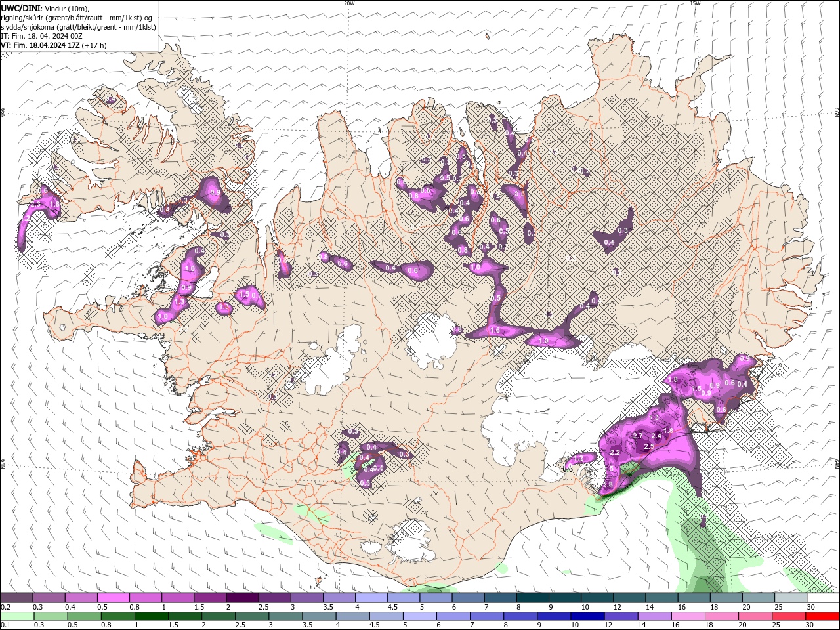Image resolution: width=840 pixels, height=630 pixels.
Task: Click the light pink lower scale swatch at 16
Action: [x=687, y=616]
